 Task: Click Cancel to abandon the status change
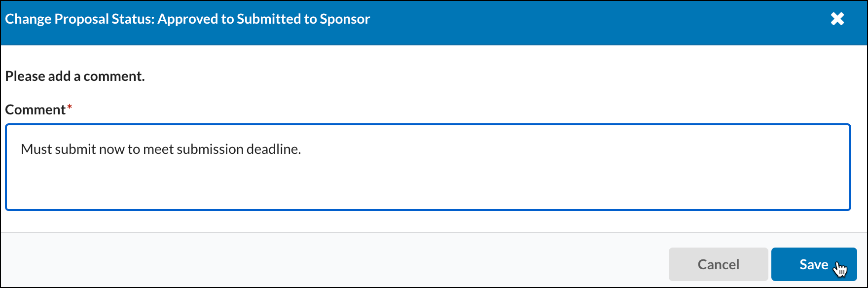point(718,264)
